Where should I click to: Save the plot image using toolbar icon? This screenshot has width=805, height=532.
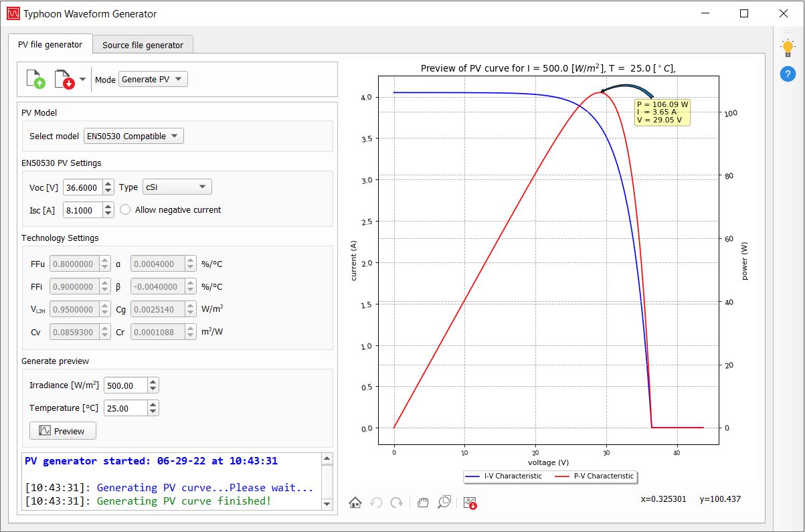[470, 503]
